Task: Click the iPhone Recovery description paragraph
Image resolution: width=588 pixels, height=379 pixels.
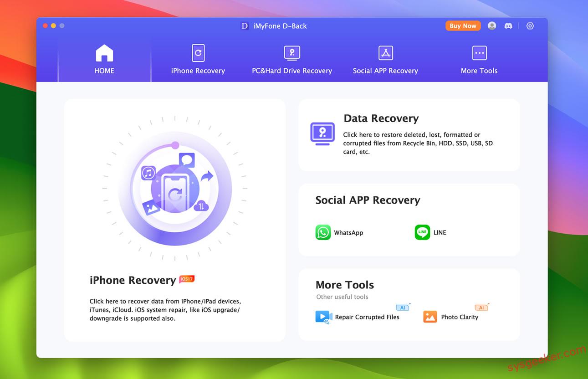Action: pyautogui.click(x=165, y=310)
